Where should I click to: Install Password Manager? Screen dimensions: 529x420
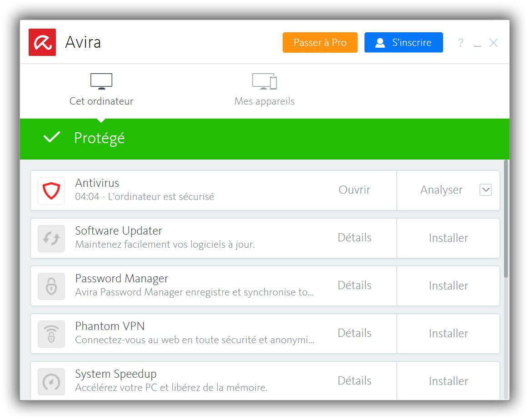pos(449,286)
